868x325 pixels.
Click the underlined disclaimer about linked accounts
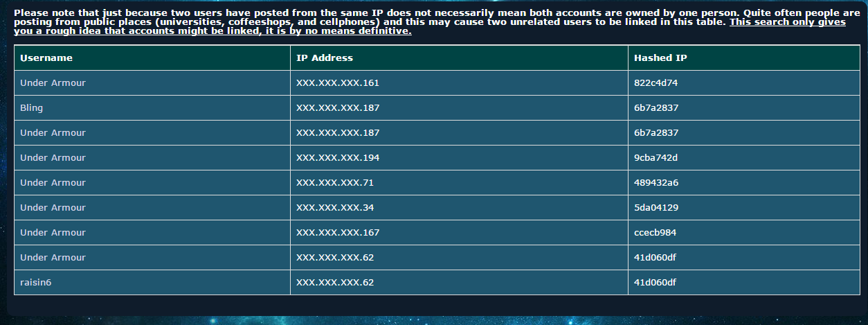click(x=429, y=26)
